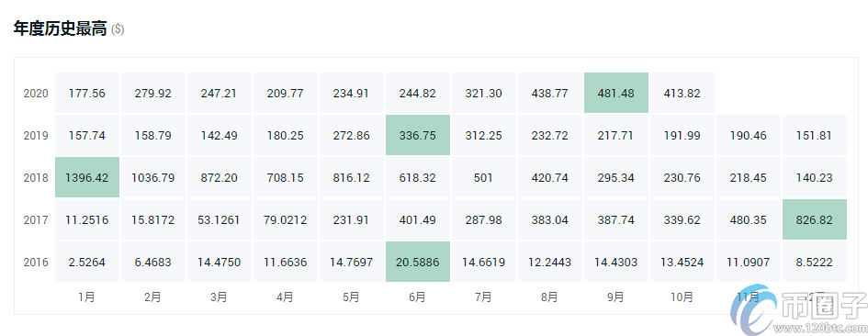This screenshot has height=336, width=868.
Task: Select the highlighted 481.48 cell for September 2020
Action: coord(616,93)
